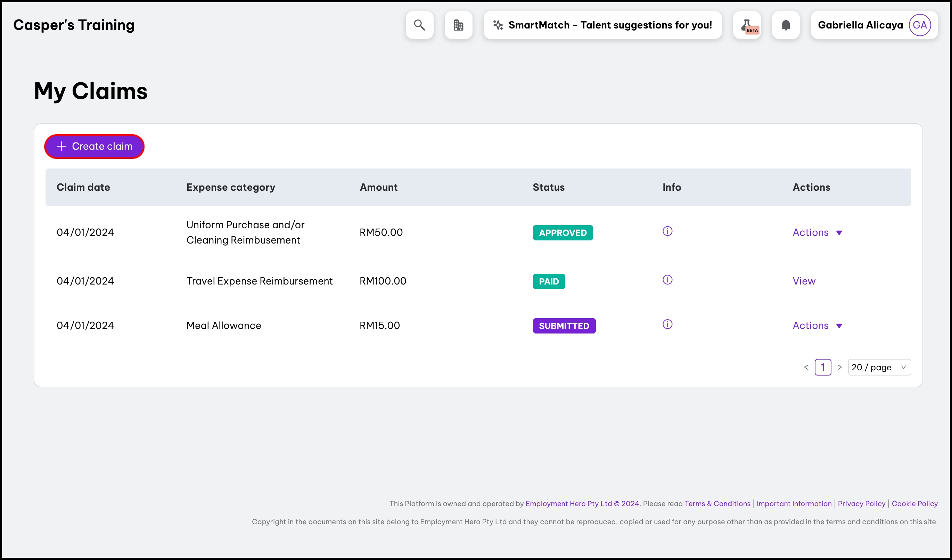Expand Actions dropdown for approved claim
The width and height of the screenshot is (952, 560).
tap(817, 233)
